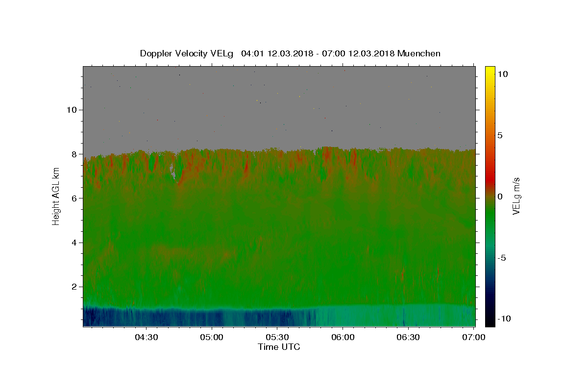
Task: Click the plot title 'Doppler Velocity VELg'
Action: point(187,53)
